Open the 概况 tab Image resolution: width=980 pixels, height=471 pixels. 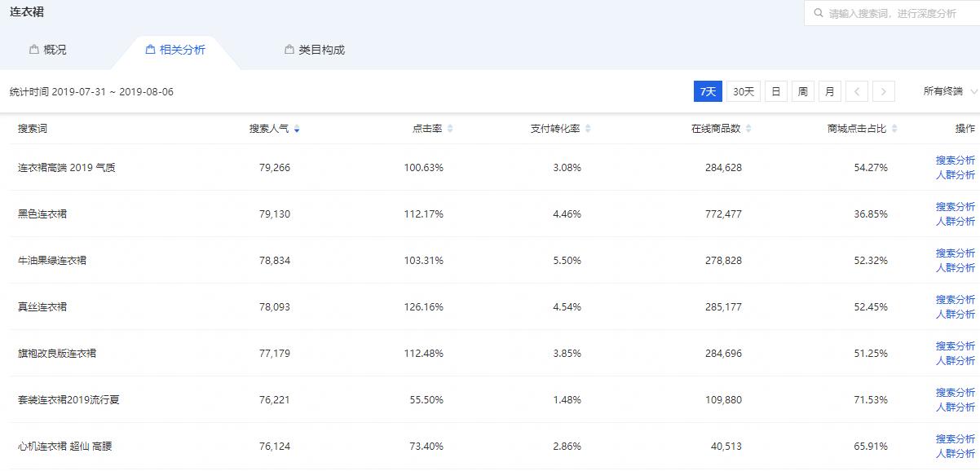tap(48, 51)
